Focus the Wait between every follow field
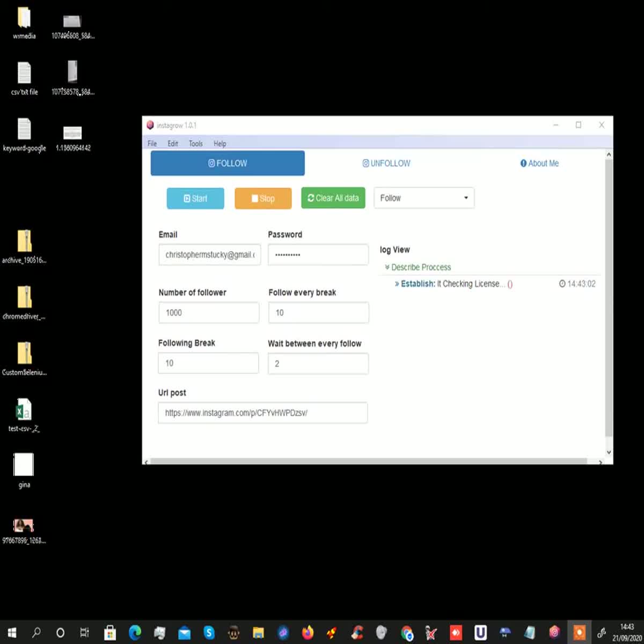644x644 pixels. pyautogui.click(x=318, y=364)
